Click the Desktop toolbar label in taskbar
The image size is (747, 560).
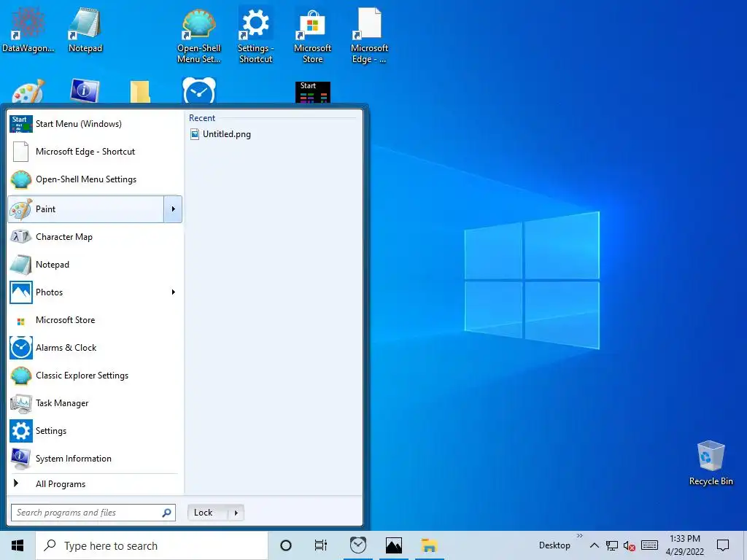tap(554, 545)
